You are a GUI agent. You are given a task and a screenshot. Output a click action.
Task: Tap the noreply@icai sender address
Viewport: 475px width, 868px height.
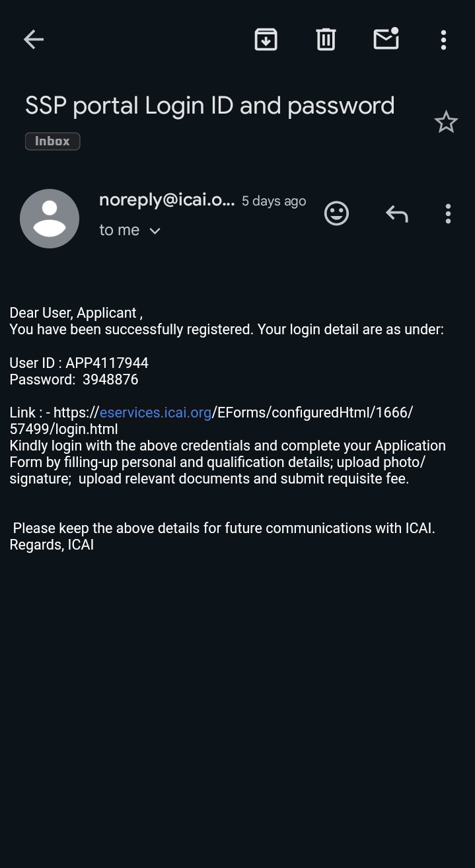click(166, 200)
